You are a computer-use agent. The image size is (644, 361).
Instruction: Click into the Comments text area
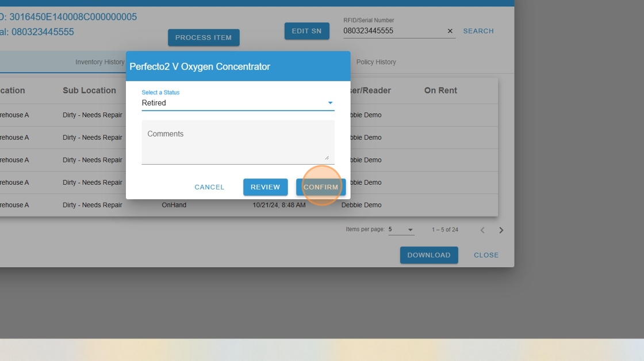tap(238, 142)
